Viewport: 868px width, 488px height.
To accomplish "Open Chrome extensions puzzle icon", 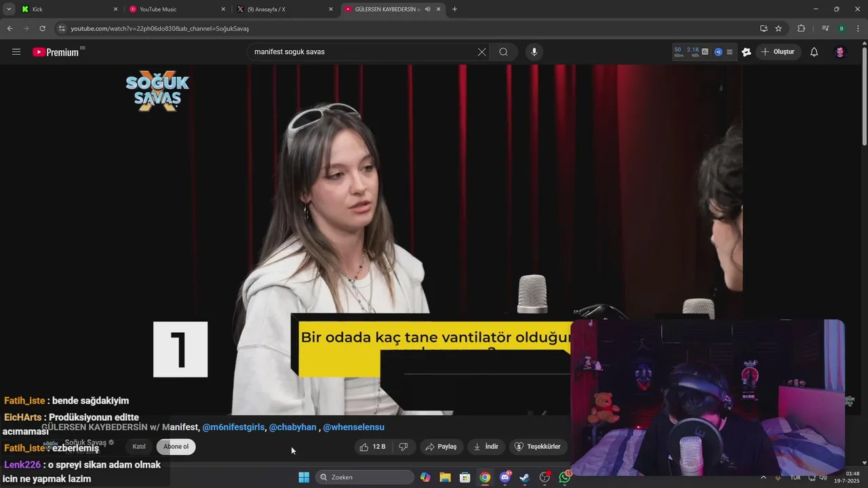I will pyautogui.click(x=801, y=28).
